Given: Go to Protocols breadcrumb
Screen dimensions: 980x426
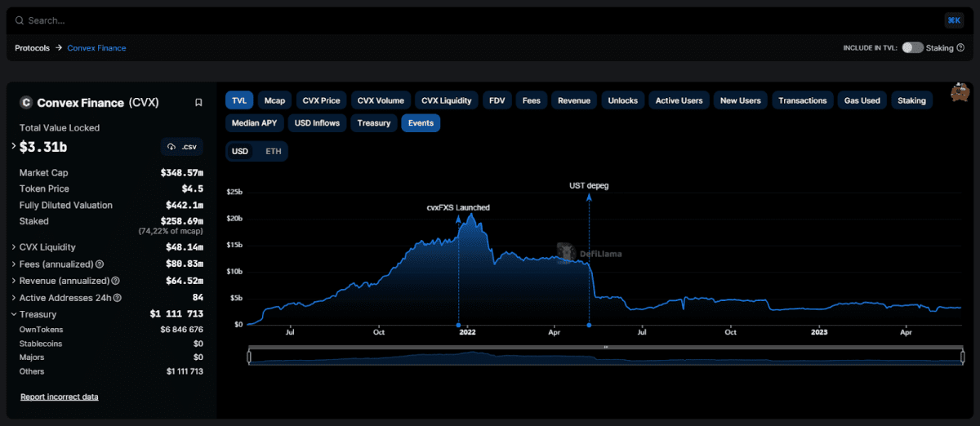Looking at the screenshot, I should point(32,48).
